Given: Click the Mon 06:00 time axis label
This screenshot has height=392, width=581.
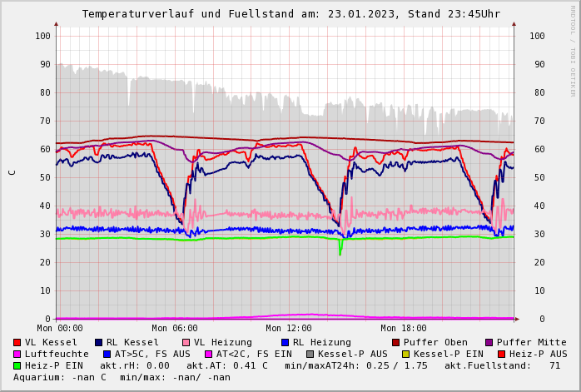Looking at the screenshot, I should pyautogui.click(x=174, y=328).
